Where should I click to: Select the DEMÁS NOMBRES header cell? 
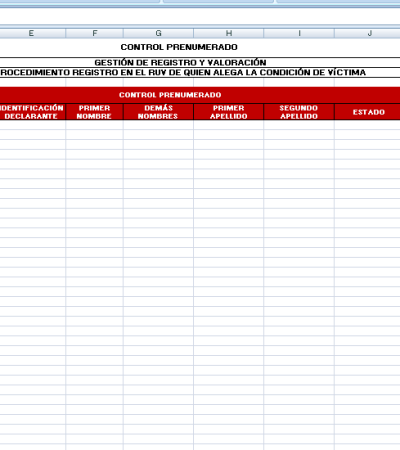coord(158,112)
